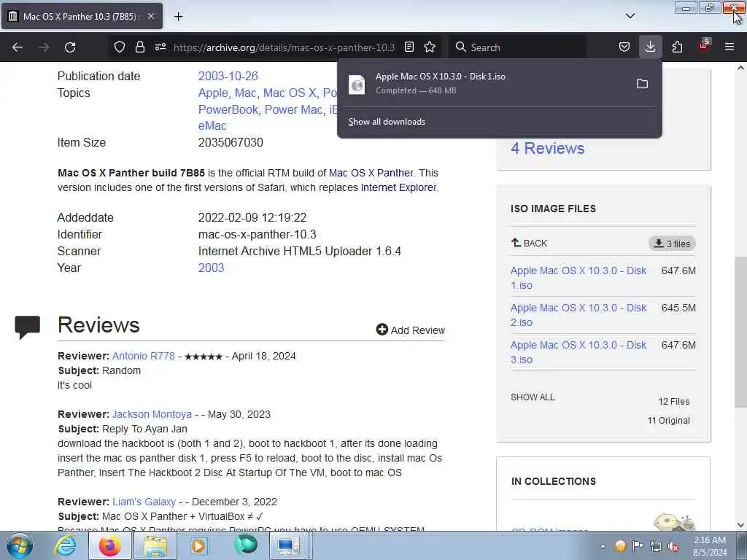This screenshot has width=747, height=560.
Task: Open Windows Explorer folder from taskbar
Action: tap(156, 545)
